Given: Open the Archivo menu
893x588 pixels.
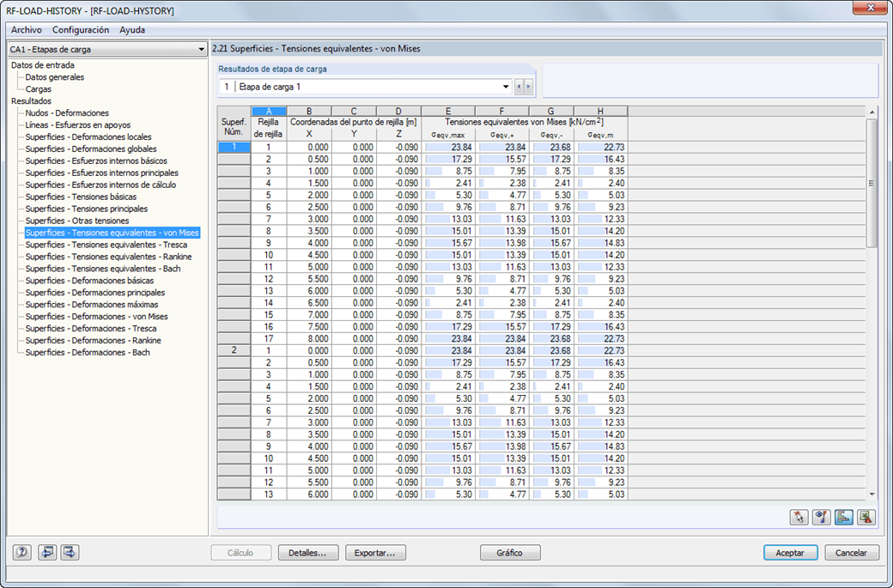Looking at the screenshot, I should pyautogui.click(x=26, y=30).
